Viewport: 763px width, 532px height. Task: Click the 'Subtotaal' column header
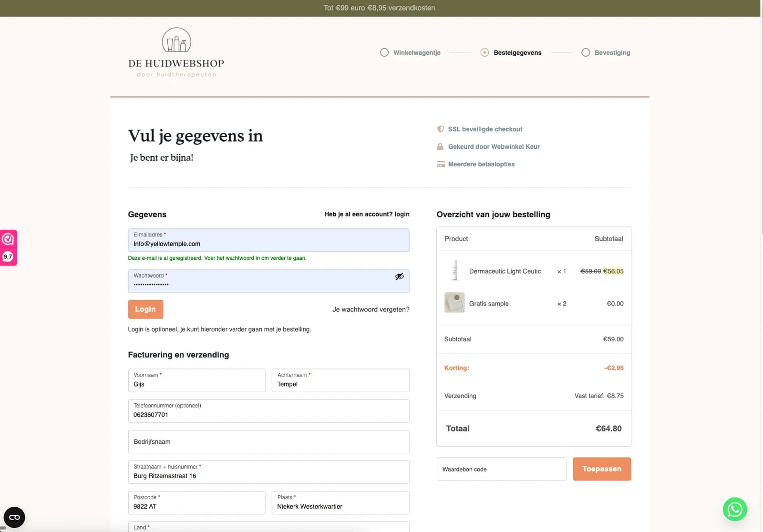point(609,239)
